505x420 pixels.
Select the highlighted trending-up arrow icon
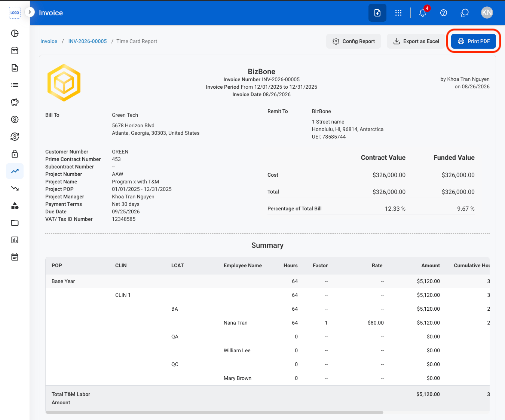coord(15,171)
